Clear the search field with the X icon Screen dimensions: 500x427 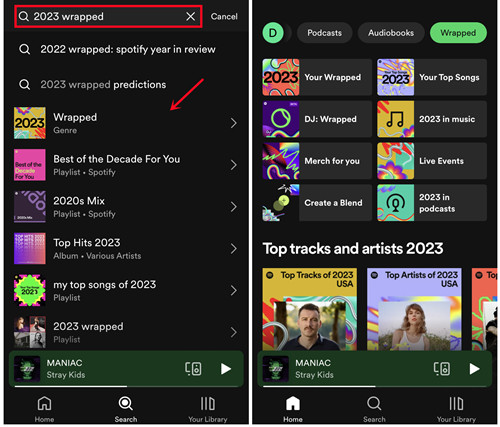point(191,16)
